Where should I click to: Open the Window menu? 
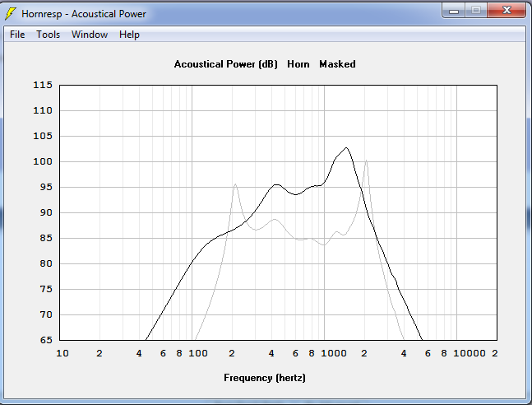(90, 35)
